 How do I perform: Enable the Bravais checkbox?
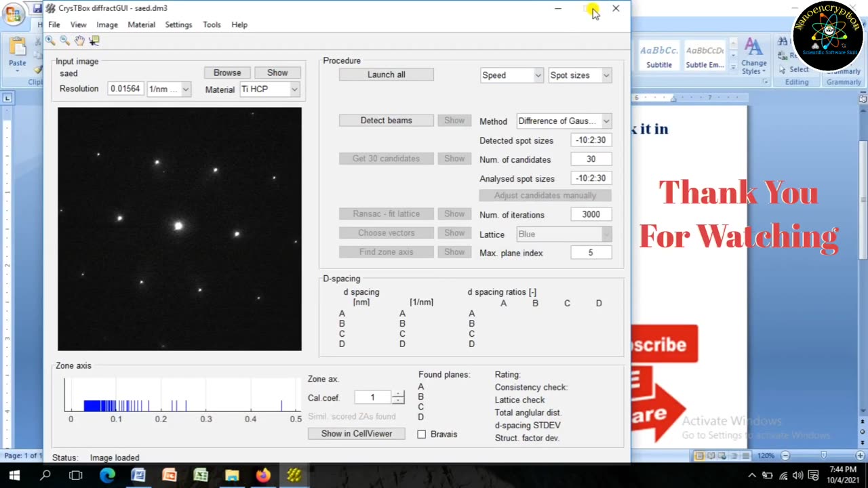[x=421, y=434]
